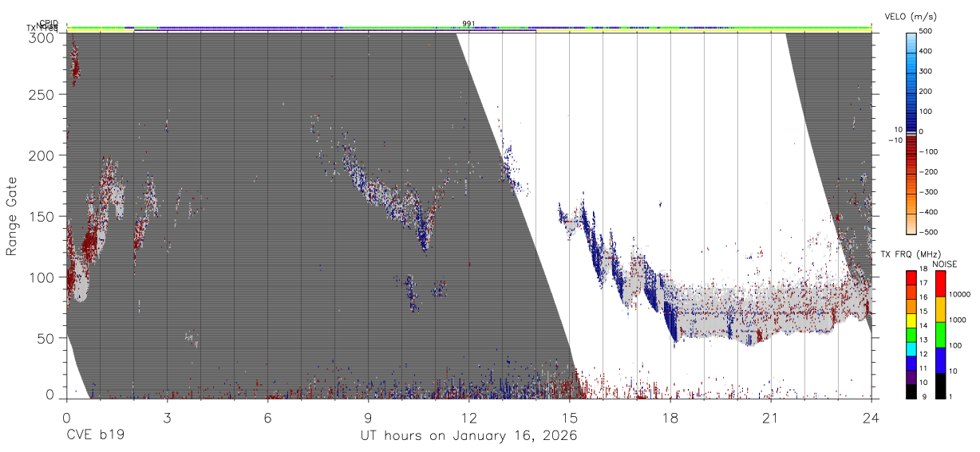Click the red NOISE swatch above 10000
The image size is (980, 452).
click(x=940, y=284)
